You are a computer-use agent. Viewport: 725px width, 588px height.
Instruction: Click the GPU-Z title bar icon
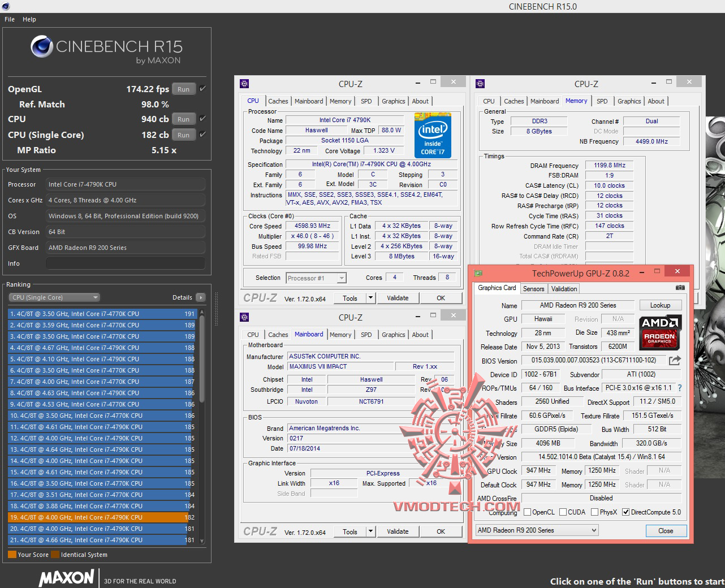pyautogui.click(x=478, y=273)
